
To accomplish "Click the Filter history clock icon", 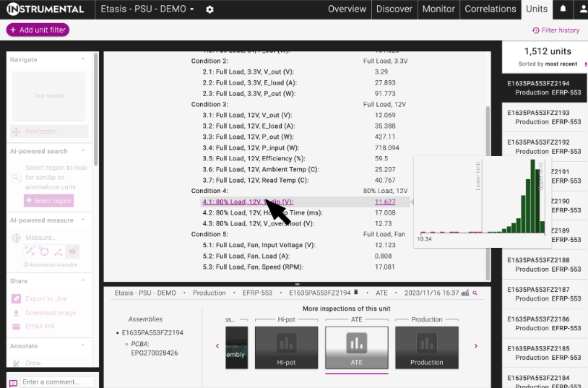I will (x=536, y=30).
